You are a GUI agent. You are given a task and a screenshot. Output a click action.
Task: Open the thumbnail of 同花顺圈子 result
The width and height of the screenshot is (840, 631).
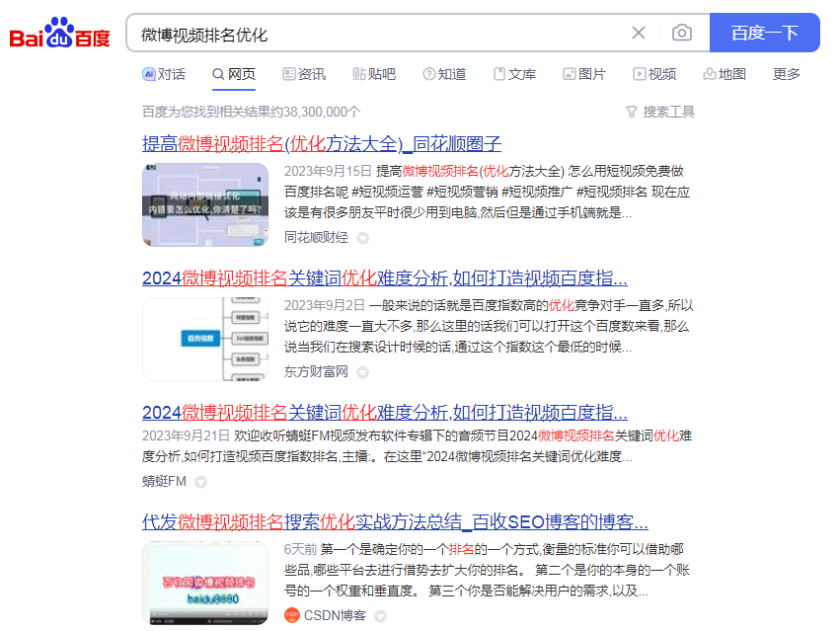(205, 204)
